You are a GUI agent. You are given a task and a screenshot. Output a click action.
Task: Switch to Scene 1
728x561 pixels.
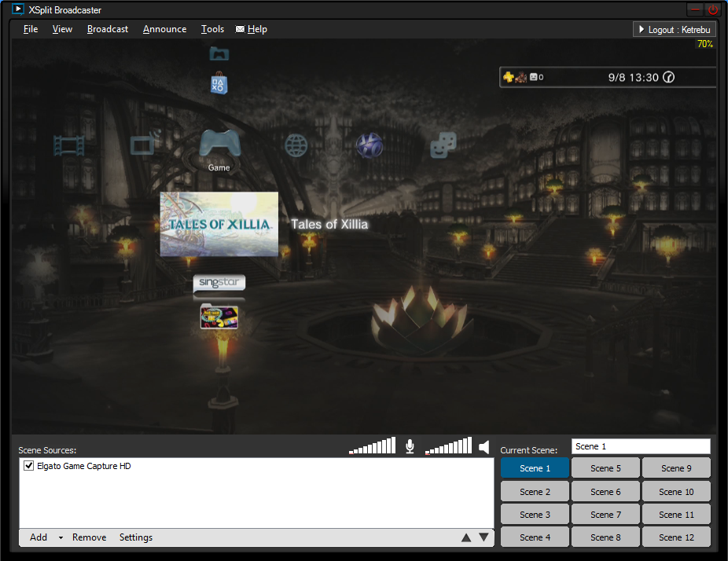pyautogui.click(x=535, y=468)
